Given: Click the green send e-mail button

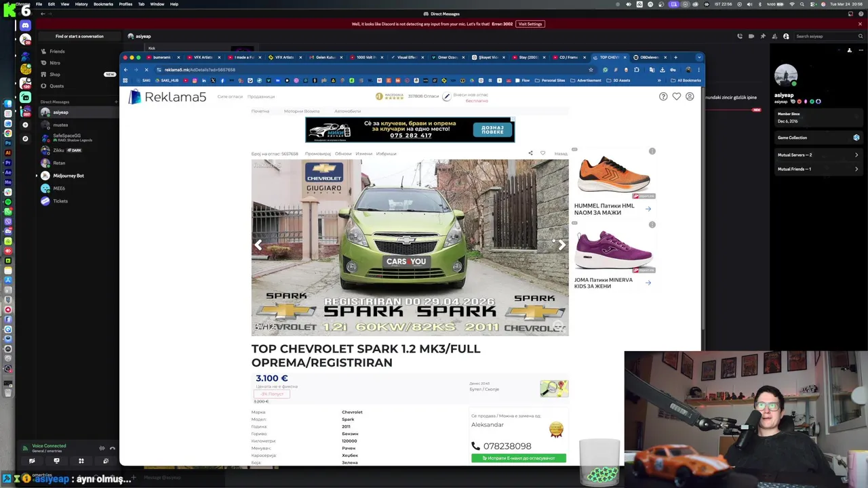Looking at the screenshot, I should tap(519, 458).
